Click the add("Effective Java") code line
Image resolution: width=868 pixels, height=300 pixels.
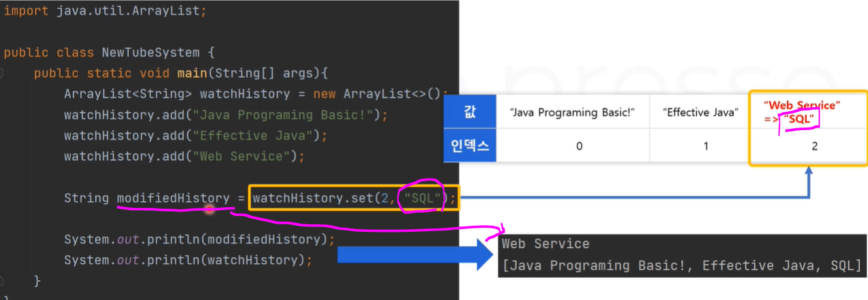tap(196, 136)
